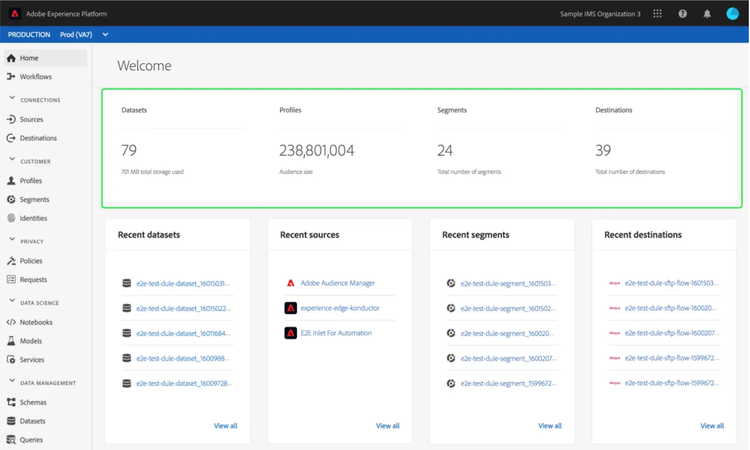The image size is (750, 450).
Task: Open the experience-edge-konductor link
Action: (x=340, y=308)
